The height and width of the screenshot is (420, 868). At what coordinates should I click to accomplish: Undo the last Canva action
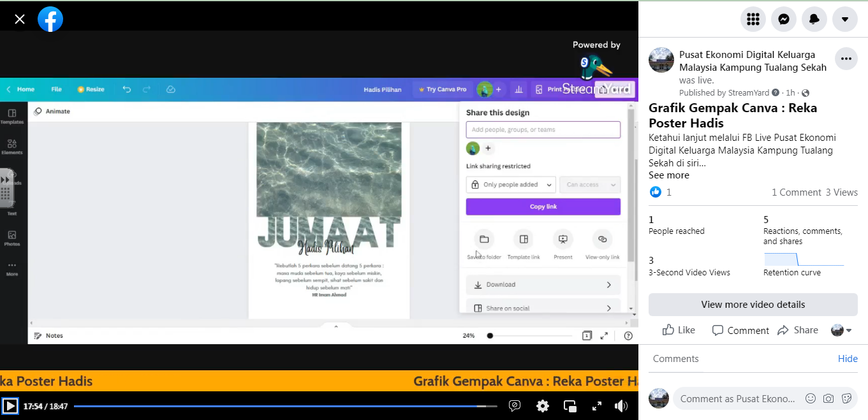(126, 89)
